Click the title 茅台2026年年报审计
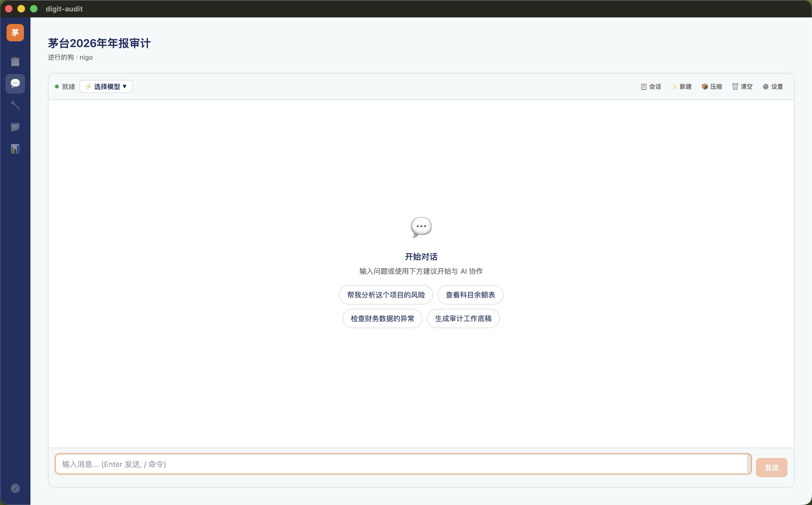 tap(99, 43)
